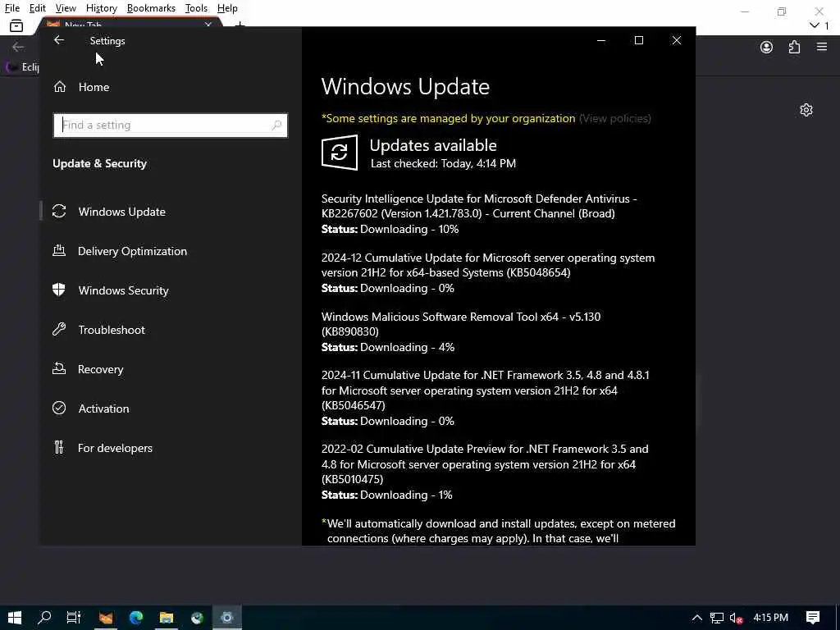Click the View policies link

615,118
